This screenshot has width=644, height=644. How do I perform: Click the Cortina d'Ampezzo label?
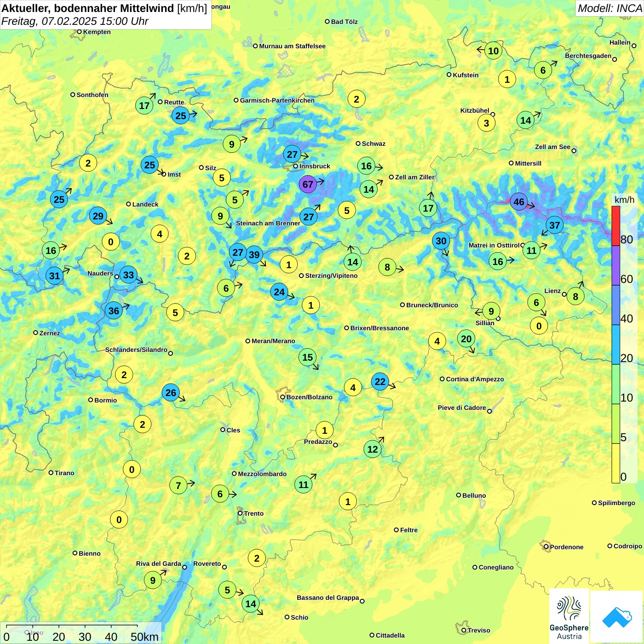point(475,379)
